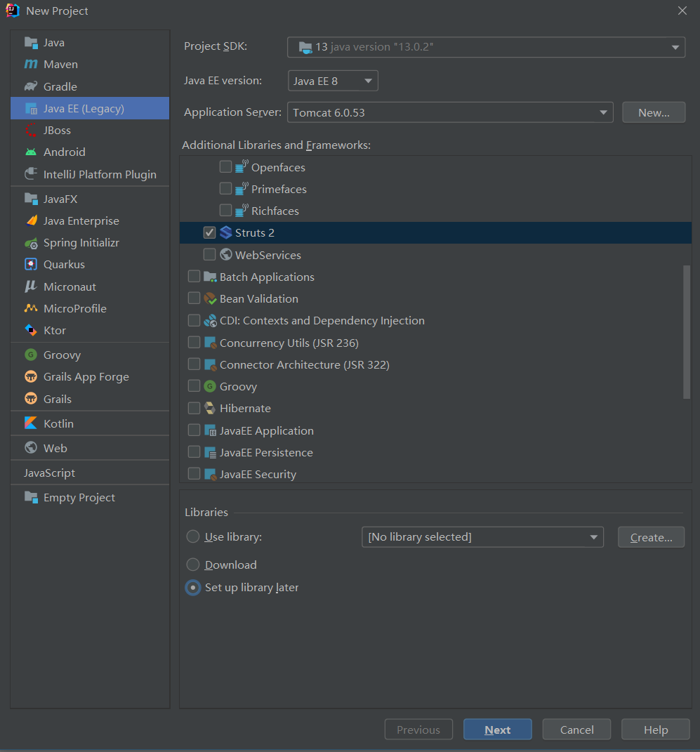Enable the Openfaces checkbox

coord(225,166)
